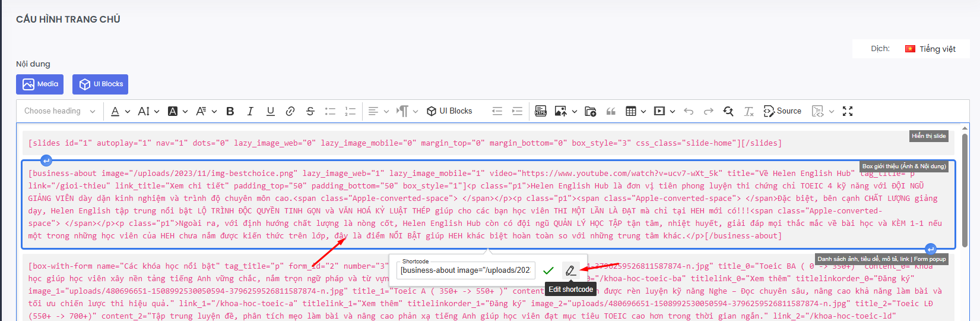Image resolution: width=980 pixels, height=321 pixels.
Task: Apply italic formatting
Action: coord(250,111)
